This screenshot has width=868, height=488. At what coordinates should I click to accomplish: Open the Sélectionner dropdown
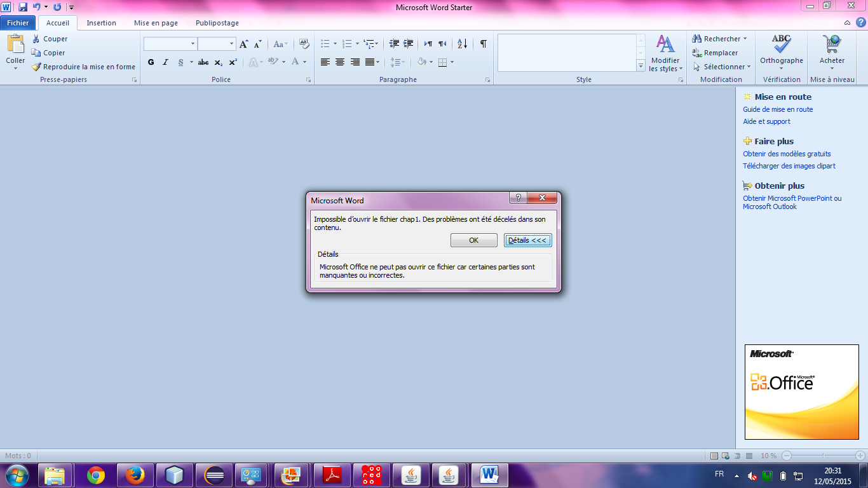pyautogui.click(x=722, y=67)
